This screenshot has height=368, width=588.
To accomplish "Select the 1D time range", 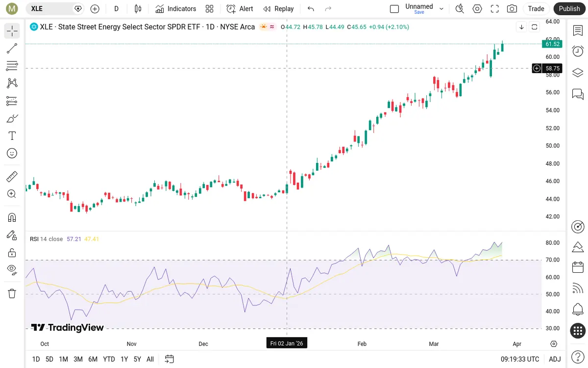I will click(36, 359).
